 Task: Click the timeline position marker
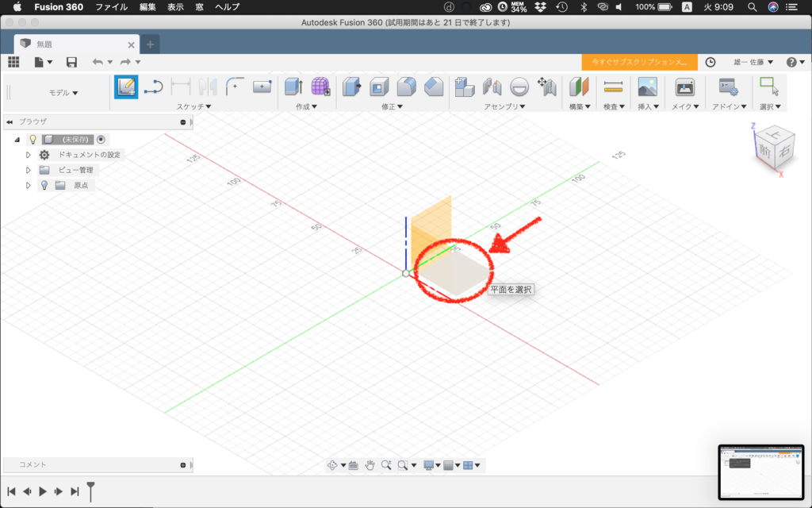(x=90, y=491)
